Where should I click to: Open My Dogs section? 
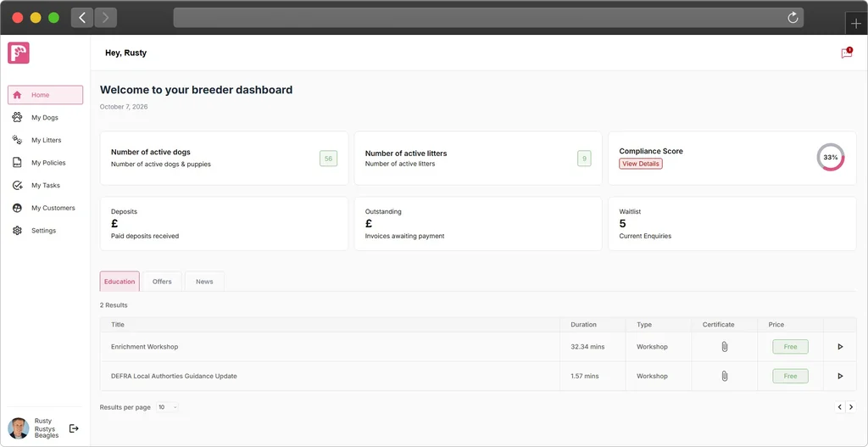[x=46, y=117]
